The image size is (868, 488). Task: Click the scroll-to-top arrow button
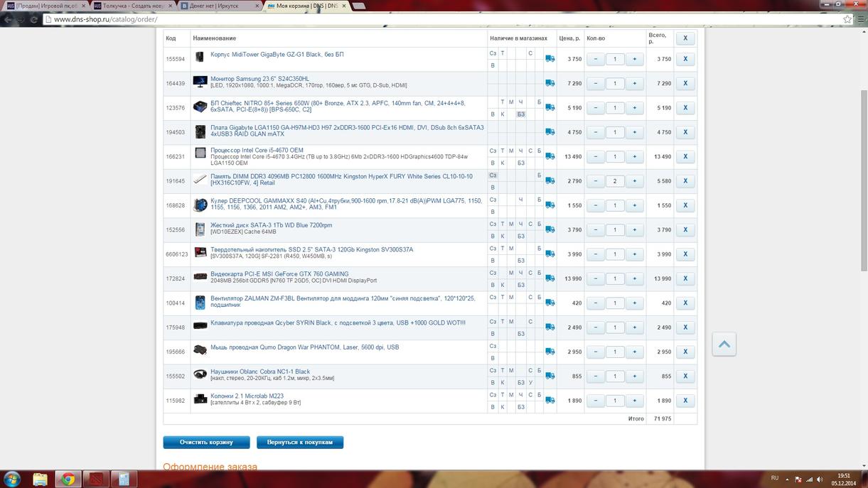[724, 345]
